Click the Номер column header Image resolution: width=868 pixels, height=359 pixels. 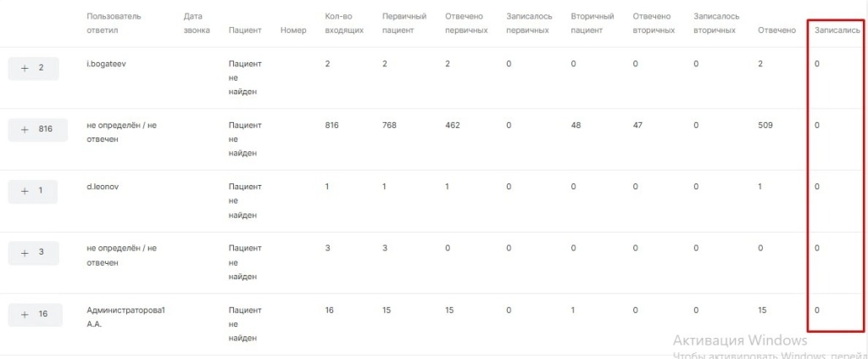tap(292, 31)
